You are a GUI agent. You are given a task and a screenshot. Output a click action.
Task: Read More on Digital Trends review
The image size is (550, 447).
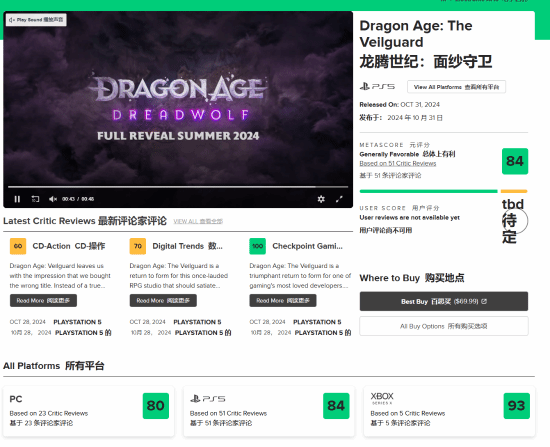click(163, 300)
